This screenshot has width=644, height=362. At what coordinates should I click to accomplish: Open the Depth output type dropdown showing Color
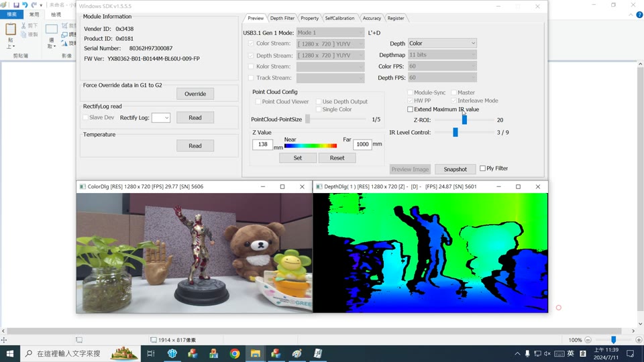pyautogui.click(x=442, y=43)
